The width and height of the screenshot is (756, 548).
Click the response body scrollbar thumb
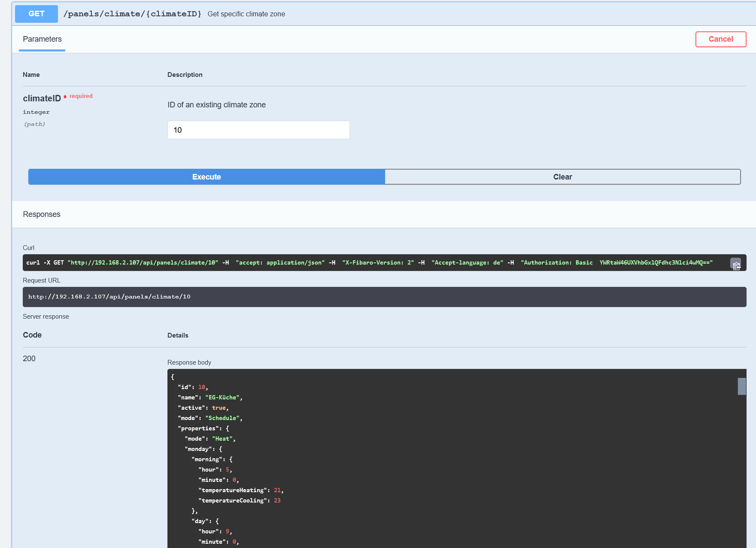click(741, 386)
